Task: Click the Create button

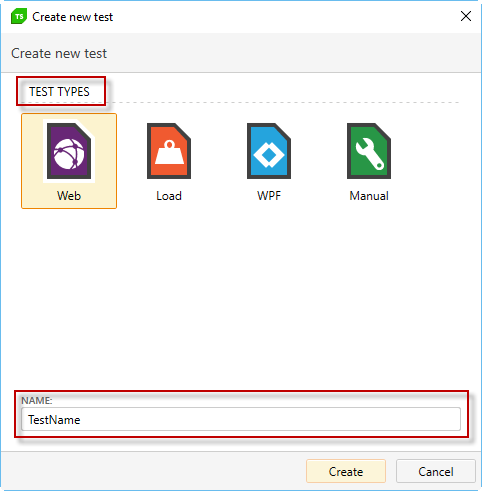Action: point(346,471)
